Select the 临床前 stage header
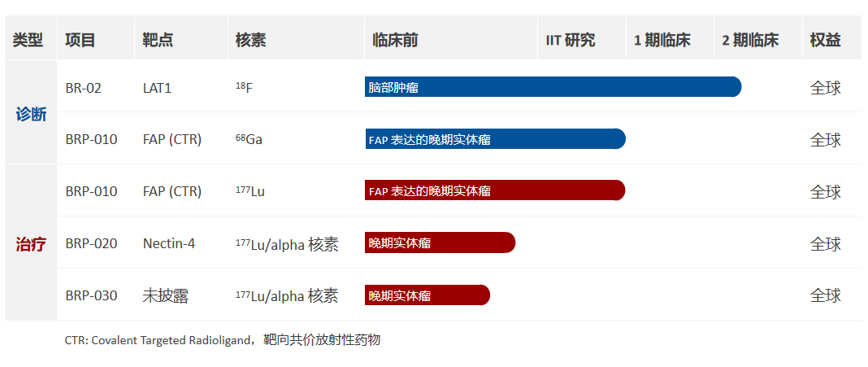 click(x=395, y=41)
